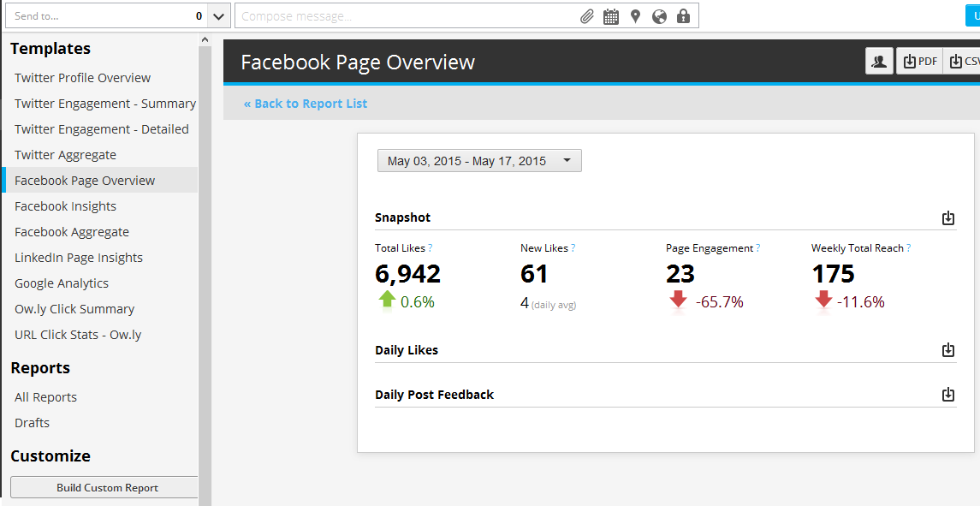Click the Weekly Total Reach value 175
The height and width of the screenshot is (506, 980).
pyautogui.click(x=833, y=273)
